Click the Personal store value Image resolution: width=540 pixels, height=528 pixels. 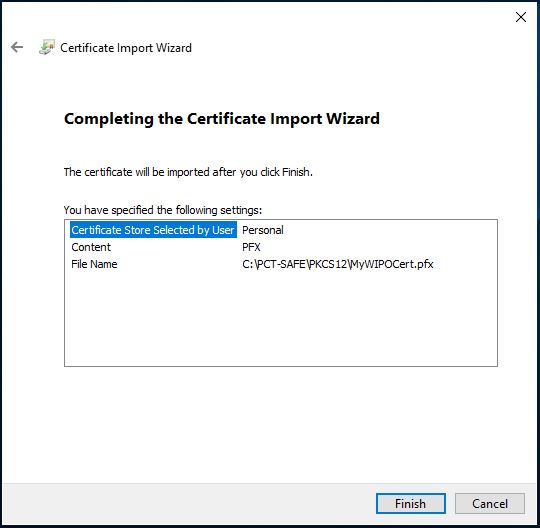[263, 230]
